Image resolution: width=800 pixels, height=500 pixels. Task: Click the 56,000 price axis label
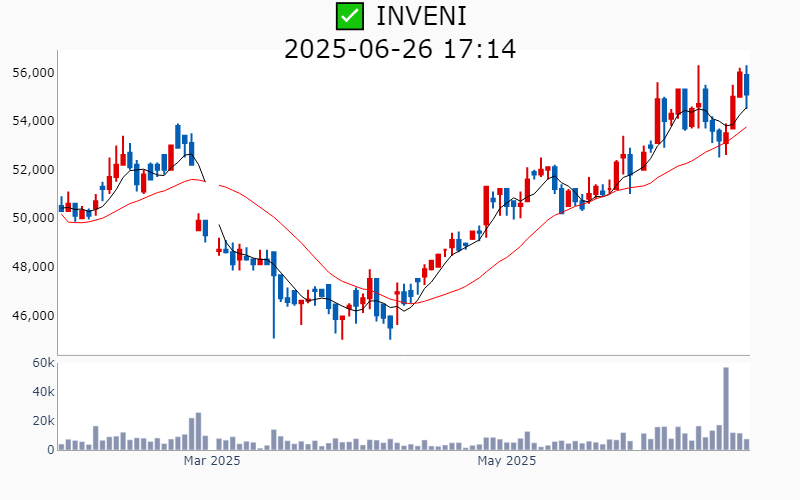pos(33,73)
